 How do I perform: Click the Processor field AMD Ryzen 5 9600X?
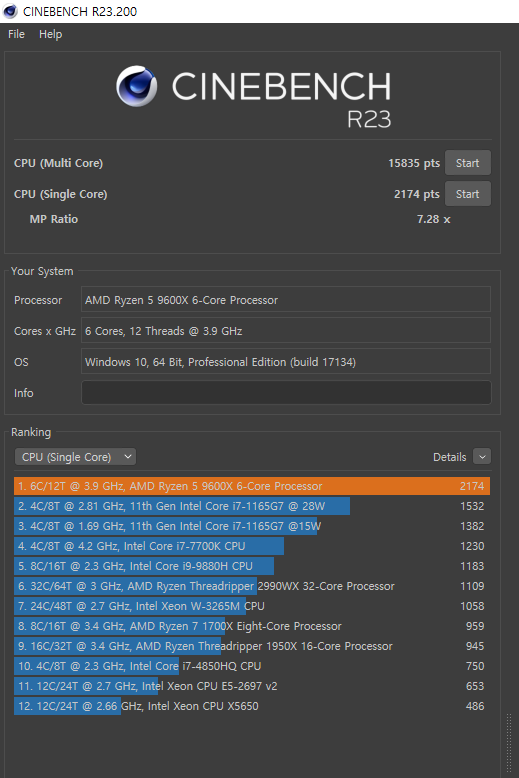(x=286, y=300)
